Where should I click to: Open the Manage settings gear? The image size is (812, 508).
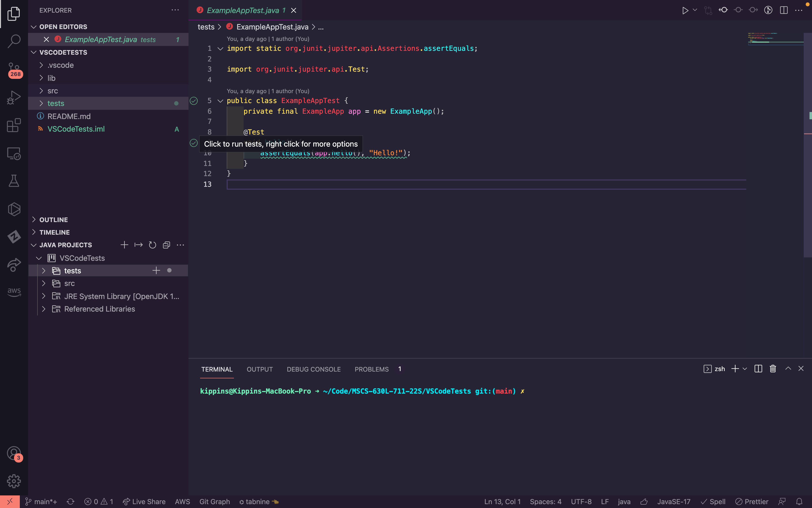tap(14, 481)
